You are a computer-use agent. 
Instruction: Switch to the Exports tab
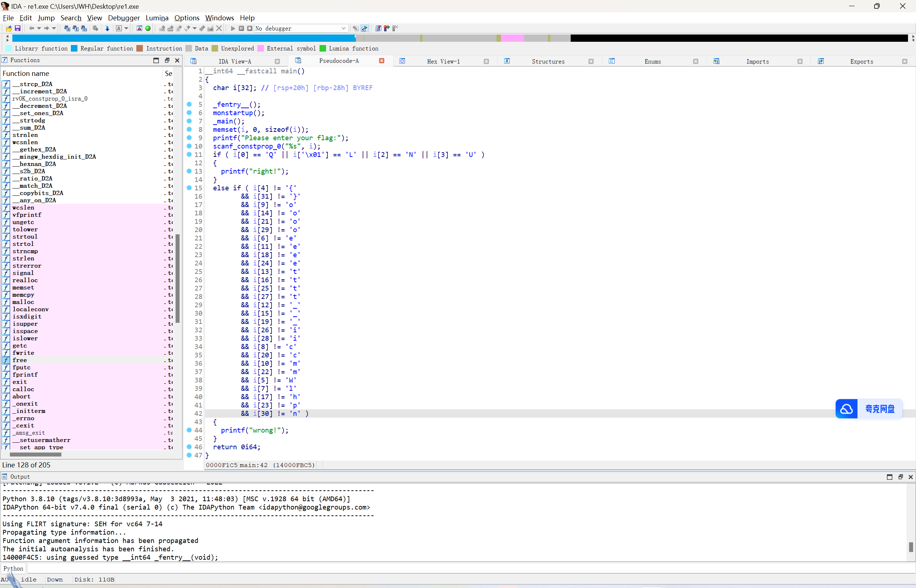coord(861,61)
